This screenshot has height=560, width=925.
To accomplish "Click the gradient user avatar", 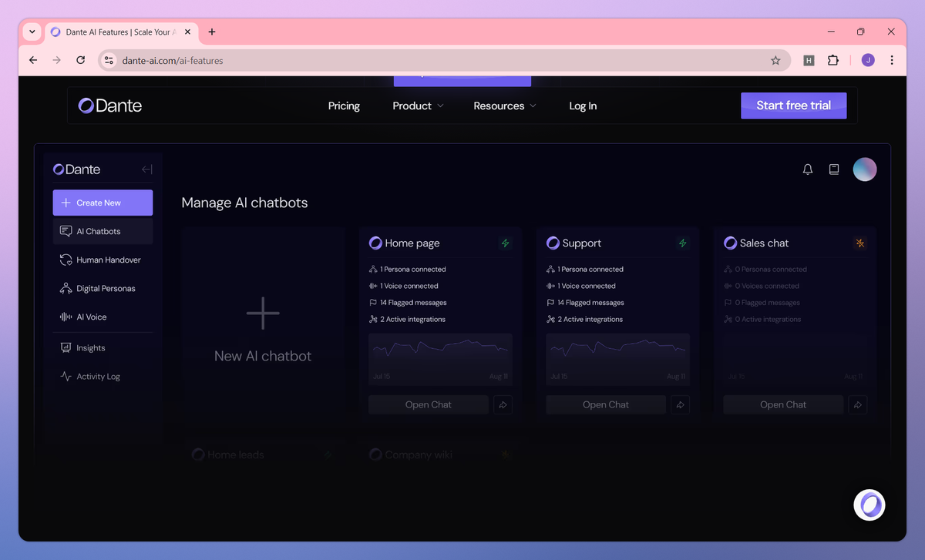I will (x=865, y=169).
